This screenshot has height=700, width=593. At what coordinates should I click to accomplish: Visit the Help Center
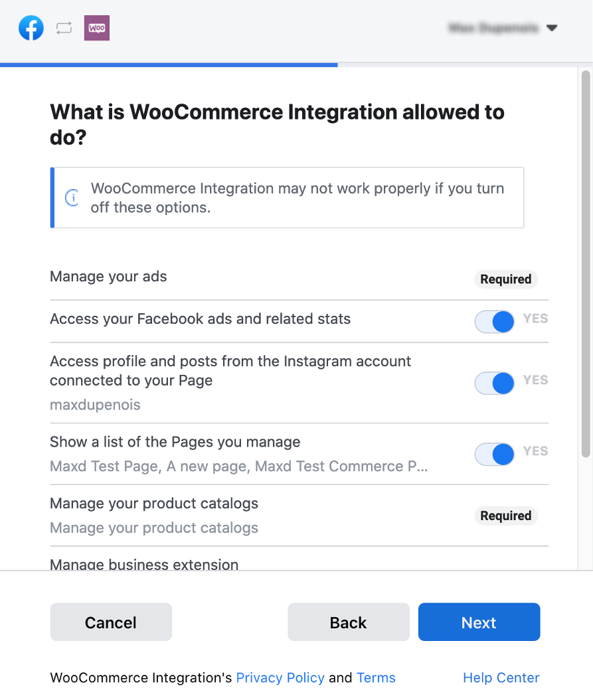click(501, 677)
